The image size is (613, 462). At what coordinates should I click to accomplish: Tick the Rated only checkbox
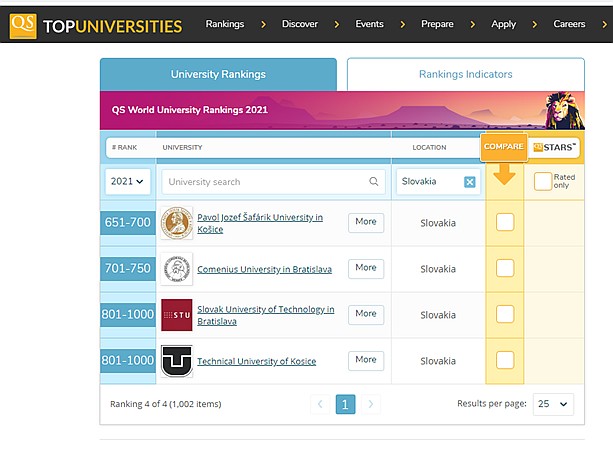[543, 181]
